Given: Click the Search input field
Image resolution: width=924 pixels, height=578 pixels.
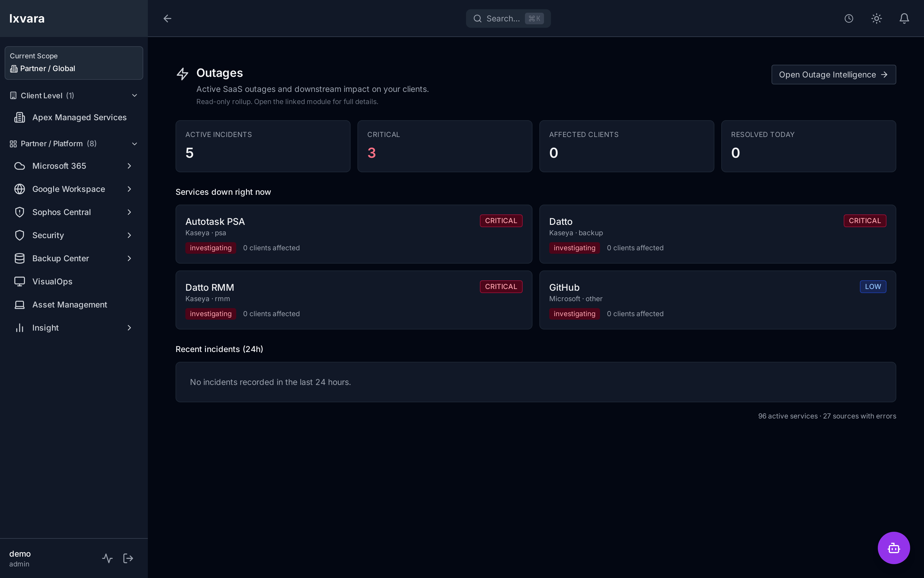Looking at the screenshot, I should click(x=508, y=18).
